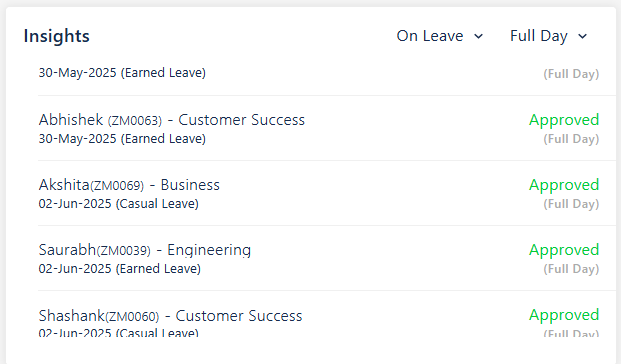Click employee ID ZM0069
621x364 pixels.
[117, 185]
